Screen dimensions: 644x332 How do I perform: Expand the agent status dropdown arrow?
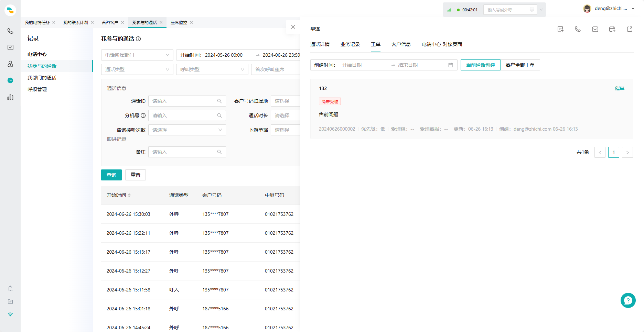[x=541, y=10]
